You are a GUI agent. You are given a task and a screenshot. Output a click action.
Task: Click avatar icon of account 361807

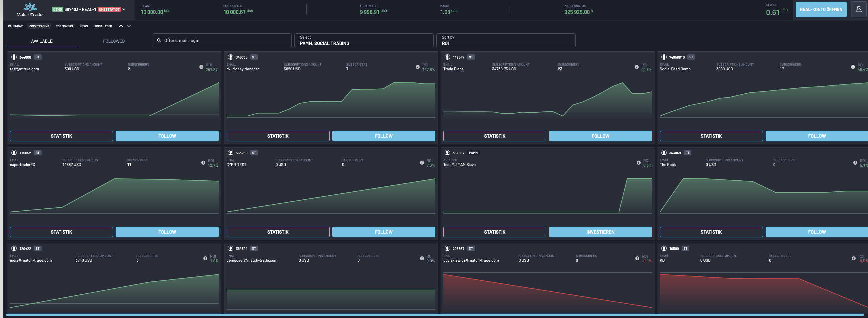tap(447, 153)
